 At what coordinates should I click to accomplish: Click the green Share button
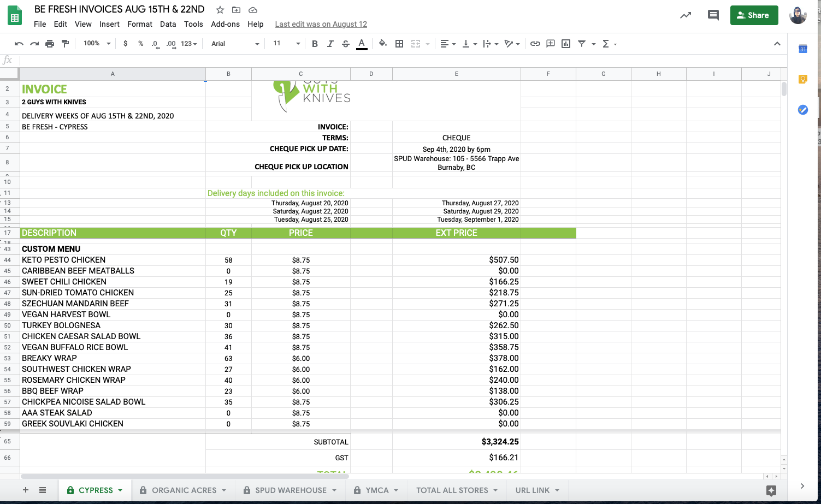754,15
